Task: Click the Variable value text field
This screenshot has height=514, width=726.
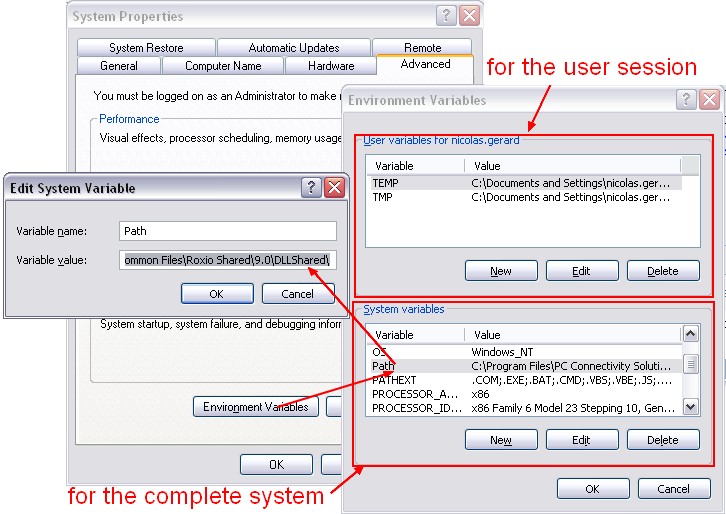Action: [x=227, y=260]
